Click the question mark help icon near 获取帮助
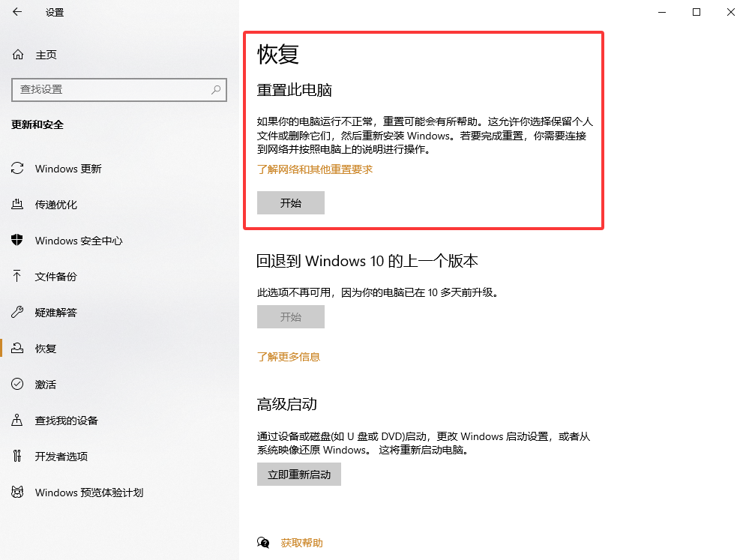Screen dimensions: 743x560 coord(264,542)
